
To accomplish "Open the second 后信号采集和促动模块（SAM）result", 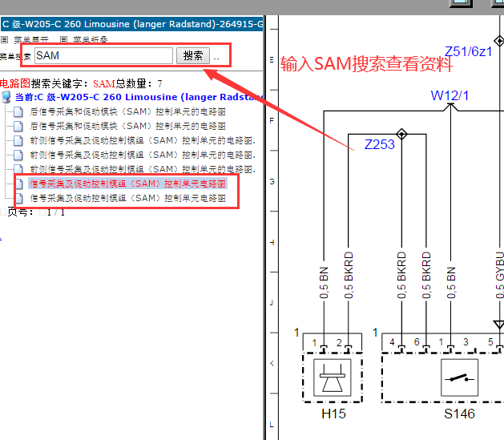I will click(127, 126).
